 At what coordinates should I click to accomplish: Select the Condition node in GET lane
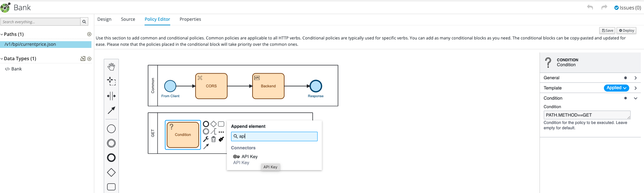pos(183,135)
